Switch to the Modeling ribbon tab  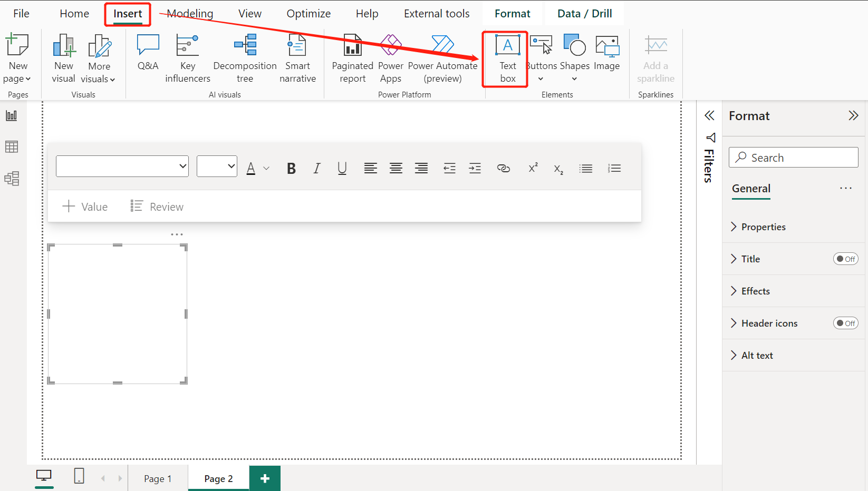pos(190,13)
